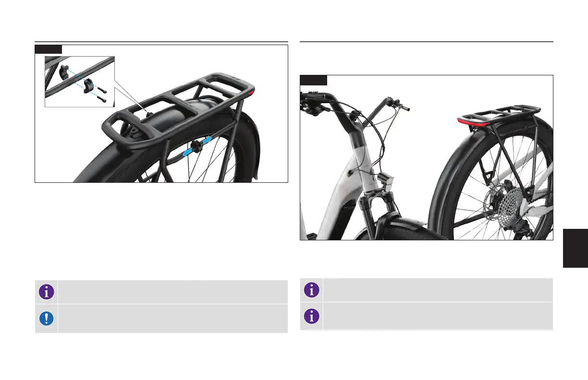Select the gray info note box on left page

(x=161, y=291)
